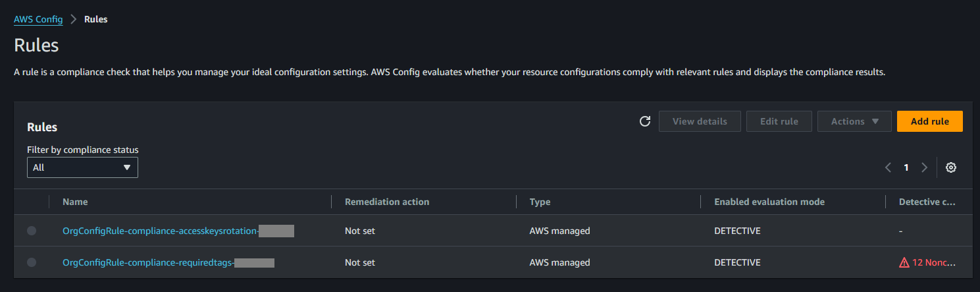Click the Edit rule button
Image resolution: width=980 pixels, height=292 pixels.
click(779, 121)
